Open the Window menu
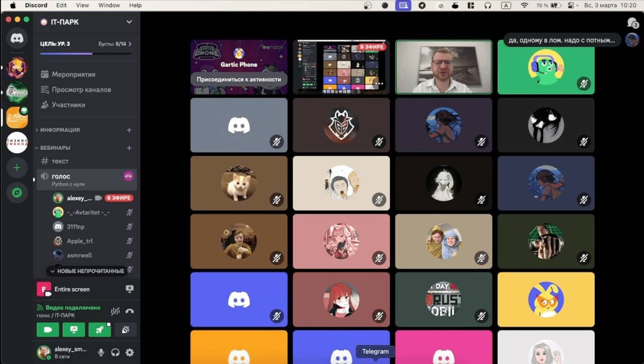This screenshot has width=644, height=364. click(109, 6)
